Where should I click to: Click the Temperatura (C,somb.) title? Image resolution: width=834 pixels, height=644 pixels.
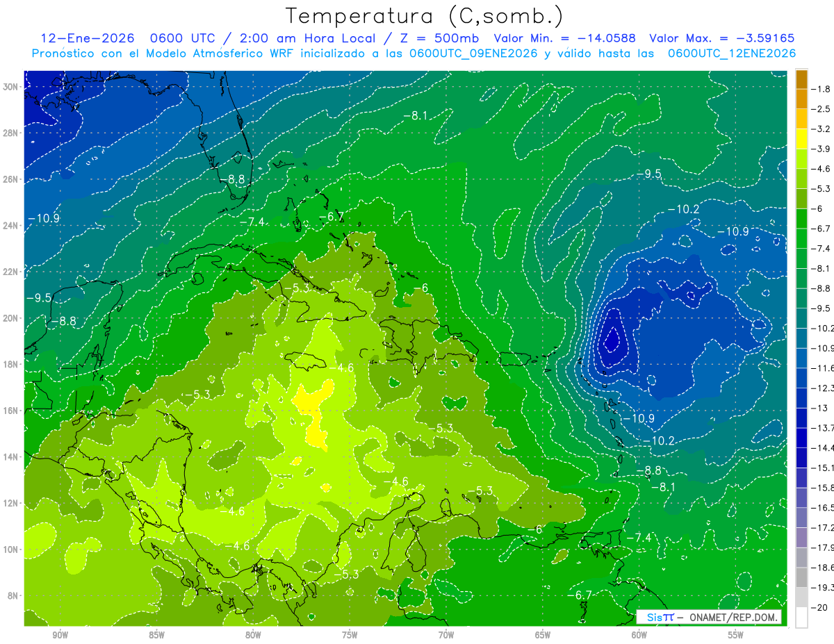pyautogui.click(x=424, y=16)
